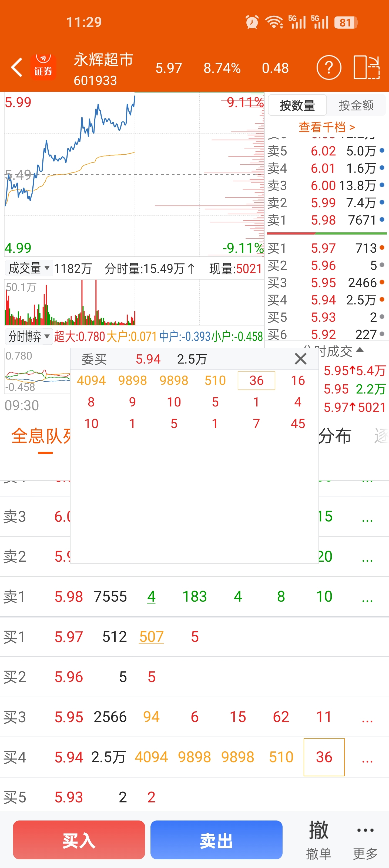Open 更多 menu
The width and height of the screenshot is (389, 868).
[x=365, y=840]
